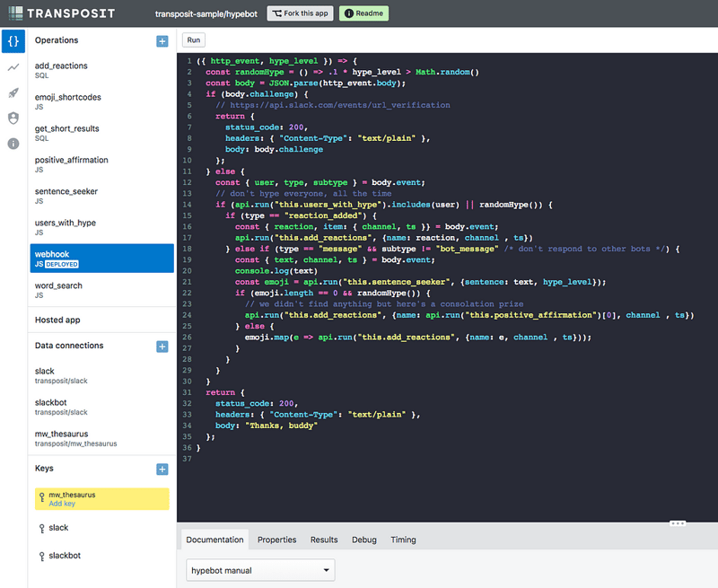
Task: Open the shield authentication sidebar icon
Action: coord(13,118)
